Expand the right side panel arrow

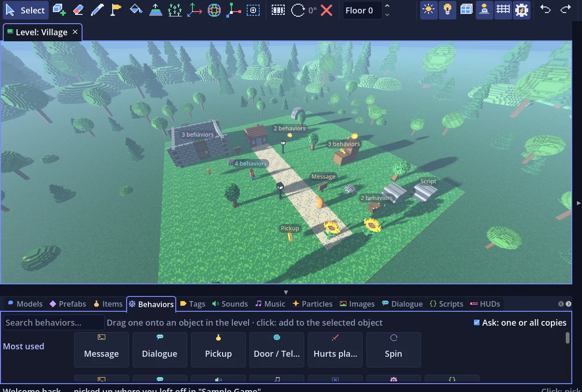pyautogui.click(x=578, y=203)
